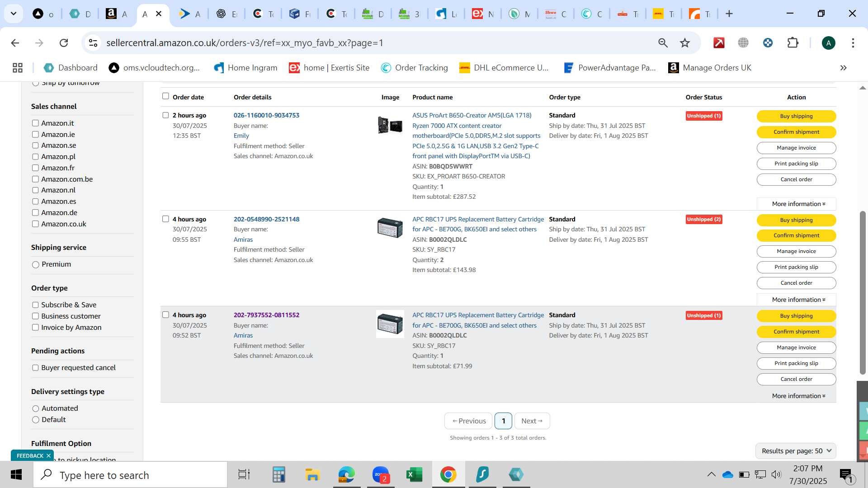Check the Business customer order type

pyautogui.click(x=35, y=316)
